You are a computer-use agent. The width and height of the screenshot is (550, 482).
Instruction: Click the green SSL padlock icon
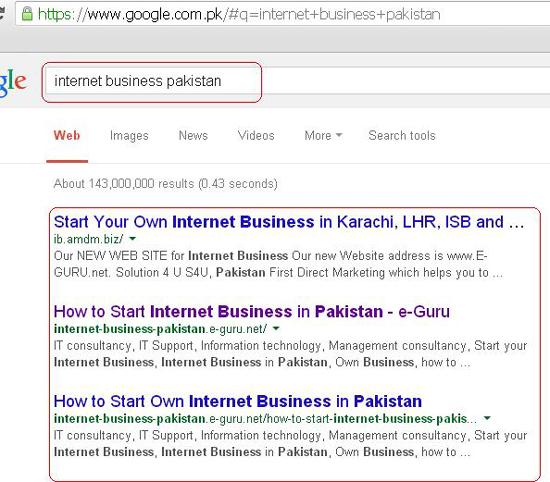[x=27, y=14]
